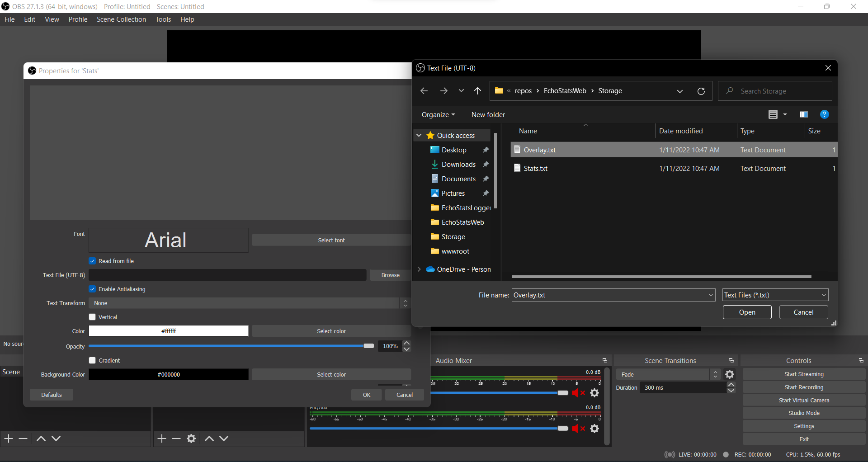Change the file list view layout
The image size is (868, 462).
click(x=773, y=114)
